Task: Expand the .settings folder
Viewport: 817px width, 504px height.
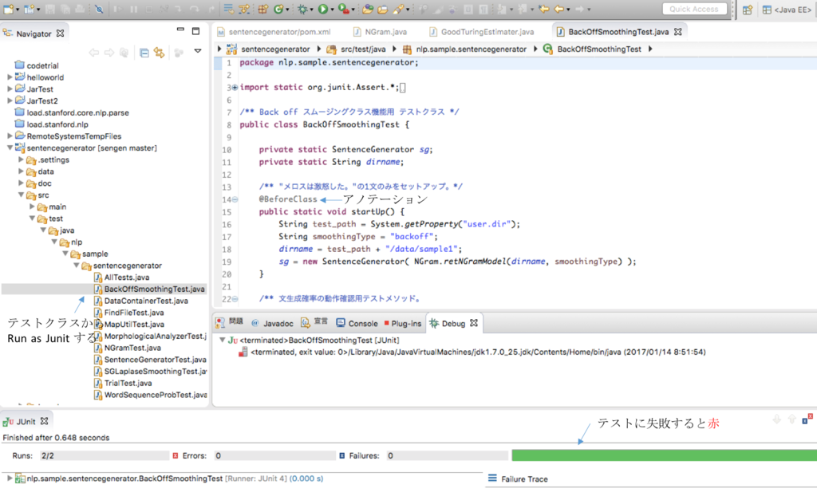Action: tap(21, 159)
